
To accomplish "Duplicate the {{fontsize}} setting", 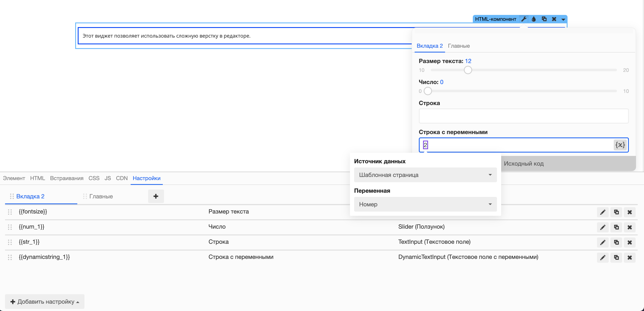I will pos(616,212).
